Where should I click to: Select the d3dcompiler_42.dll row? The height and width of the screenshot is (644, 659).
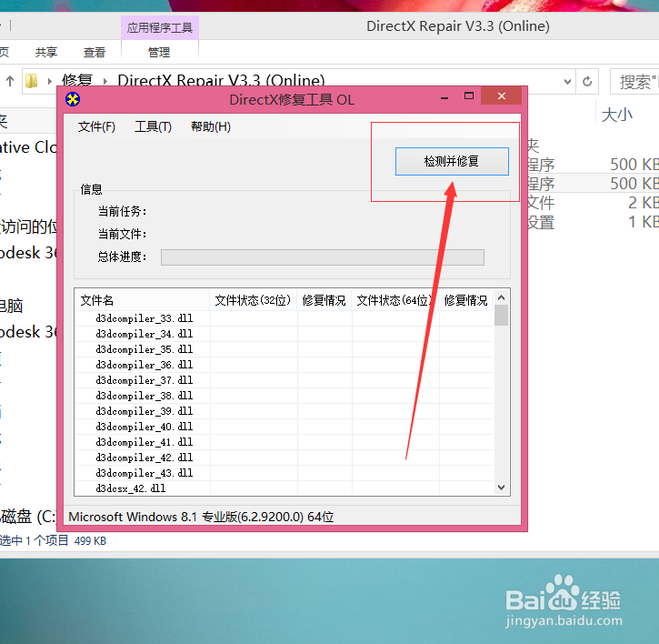(x=285, y=458)
